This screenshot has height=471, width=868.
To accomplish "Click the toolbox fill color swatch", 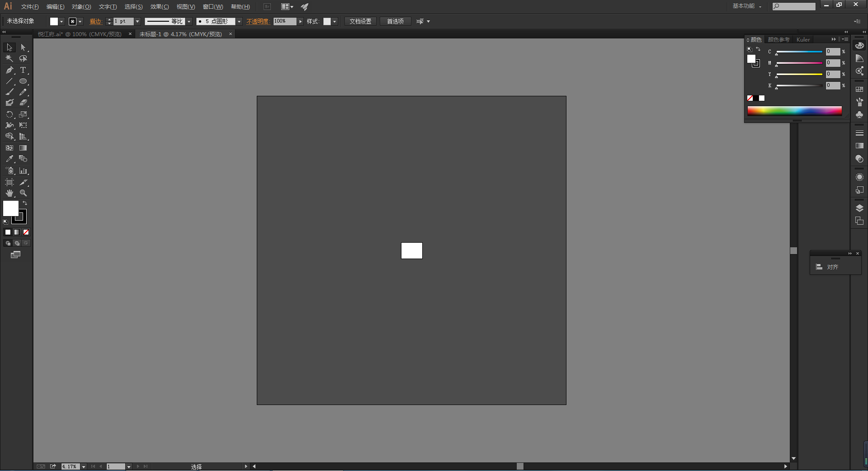I will pyautogui.click(x=11, y=208).
